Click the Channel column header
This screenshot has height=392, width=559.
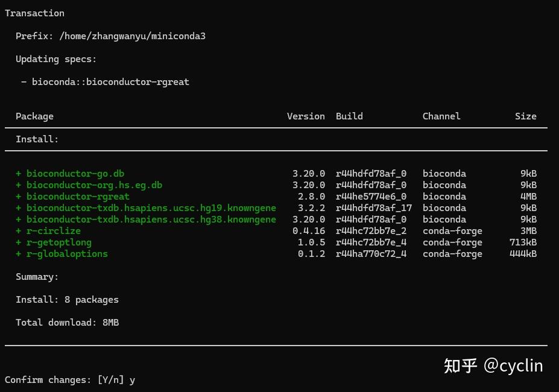point(441,116)
